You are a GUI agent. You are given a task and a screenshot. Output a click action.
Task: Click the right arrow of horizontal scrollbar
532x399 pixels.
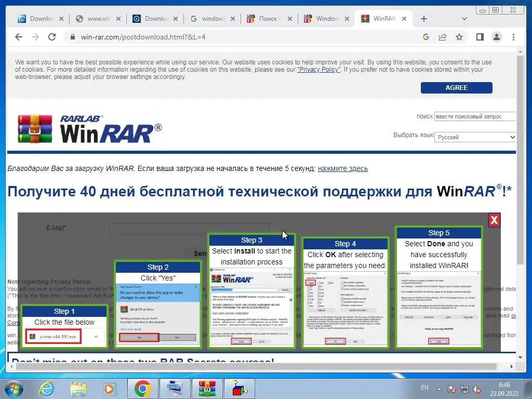(512, 366)
